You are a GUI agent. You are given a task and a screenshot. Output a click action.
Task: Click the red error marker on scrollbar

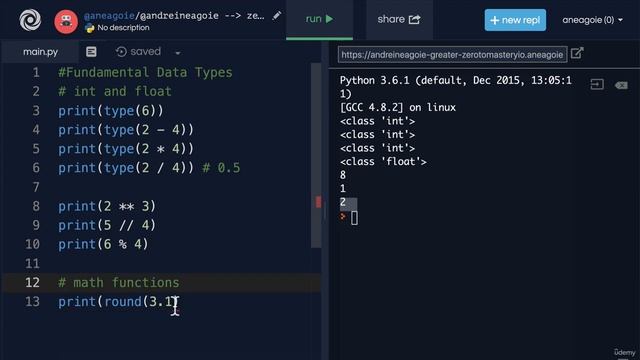318,202
